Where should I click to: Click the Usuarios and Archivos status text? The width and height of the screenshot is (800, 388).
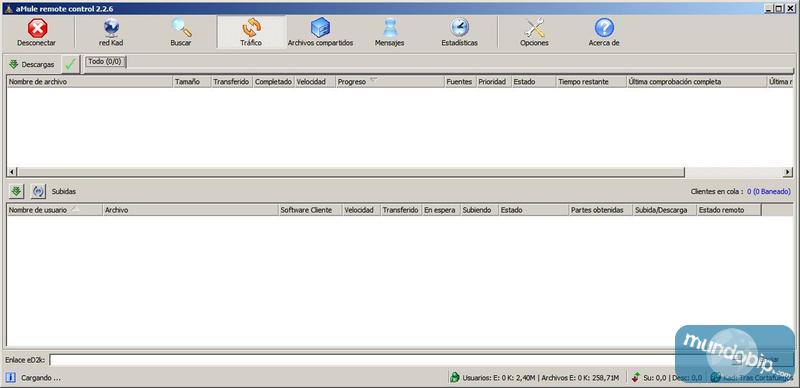click(541, 378)
